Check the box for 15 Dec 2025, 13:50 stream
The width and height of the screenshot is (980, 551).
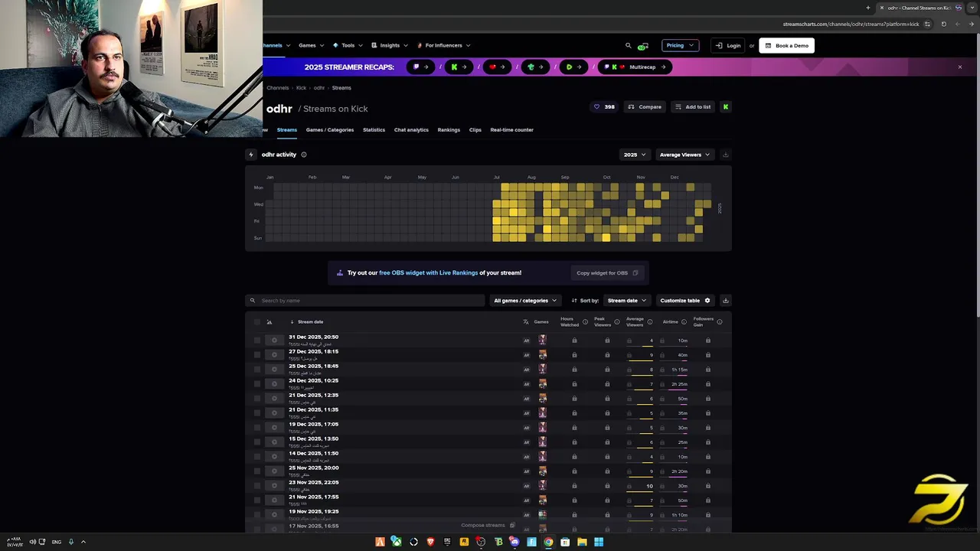point(257,442)
